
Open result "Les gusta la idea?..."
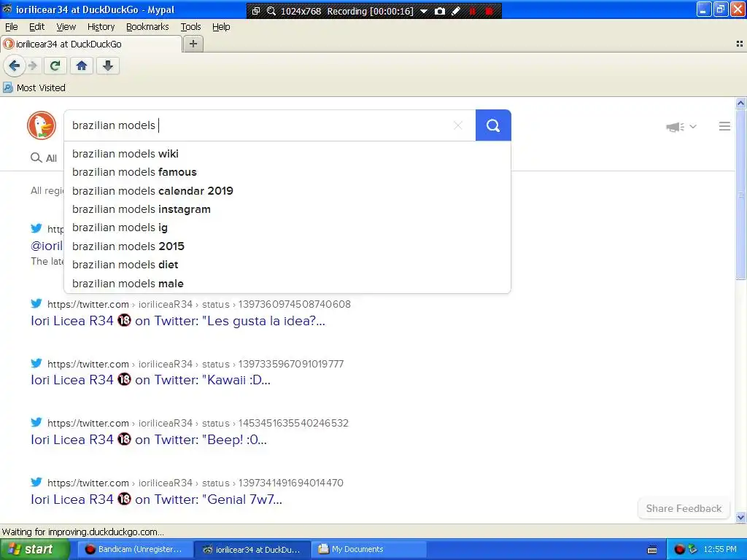[x=178, y=321]
